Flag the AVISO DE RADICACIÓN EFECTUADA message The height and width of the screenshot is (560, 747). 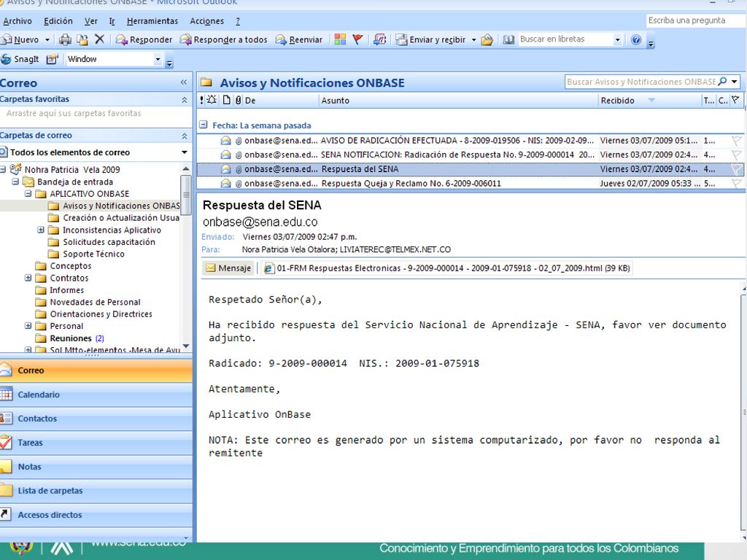pyautogui.click(x=737, y=141)
